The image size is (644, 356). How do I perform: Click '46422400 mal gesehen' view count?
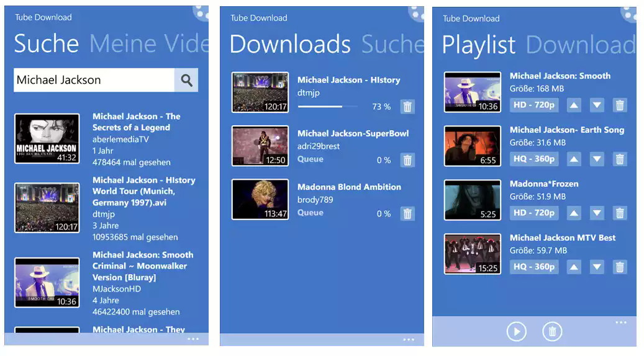click(x=136, y=312)
